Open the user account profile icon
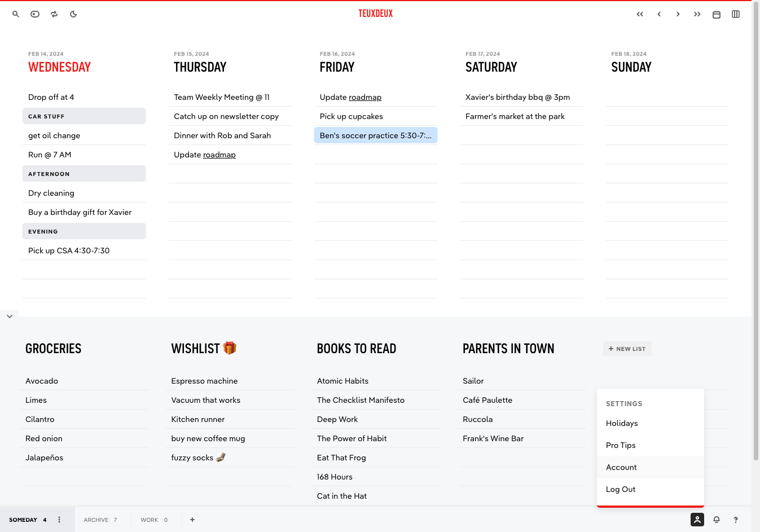 click(697, 520)
